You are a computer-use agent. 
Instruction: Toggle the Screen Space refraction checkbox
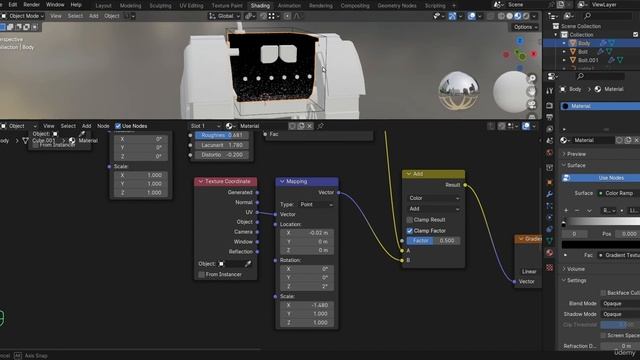603,335
